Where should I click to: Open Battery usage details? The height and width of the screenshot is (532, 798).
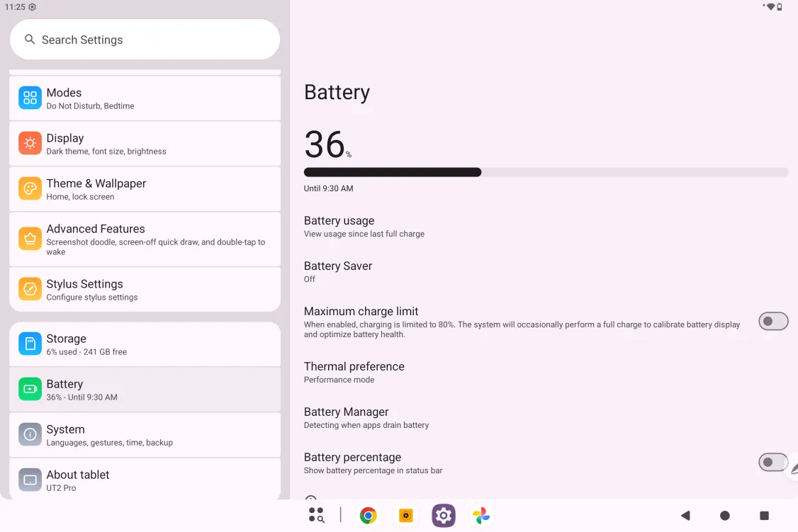[546, 227]
